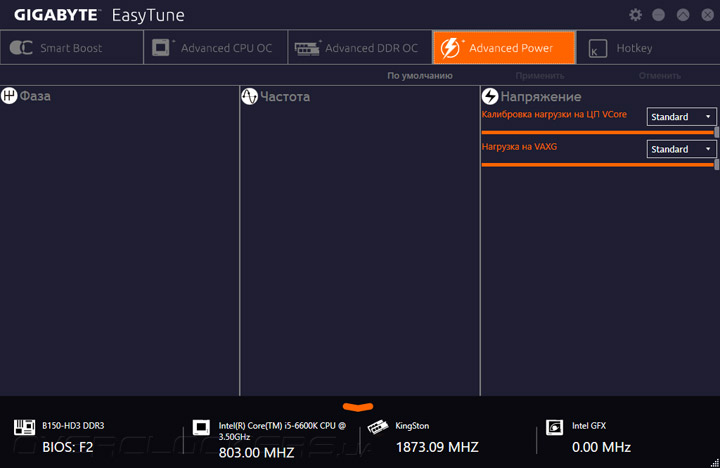
Task: Minimize the EasyTune window
Action: coord(658,15)
